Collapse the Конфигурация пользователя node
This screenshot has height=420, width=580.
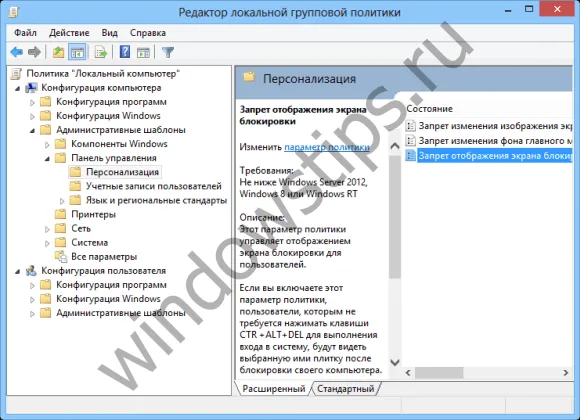pos(17,272)
